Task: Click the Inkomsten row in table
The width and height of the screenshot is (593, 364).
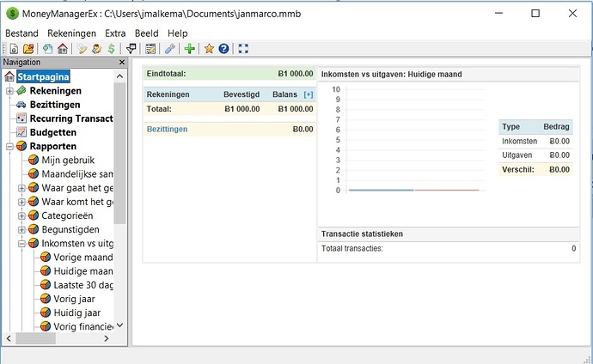Action: click(x=535, y=141)
